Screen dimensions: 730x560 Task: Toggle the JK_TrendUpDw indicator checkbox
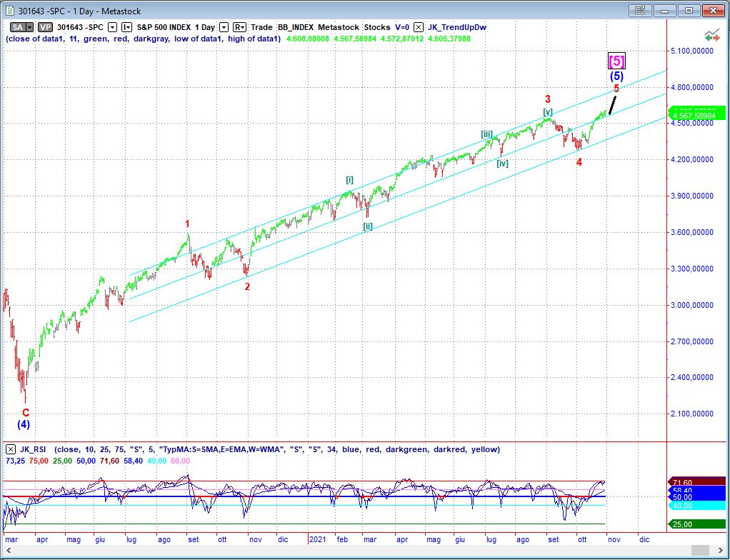tap(419, 27)
